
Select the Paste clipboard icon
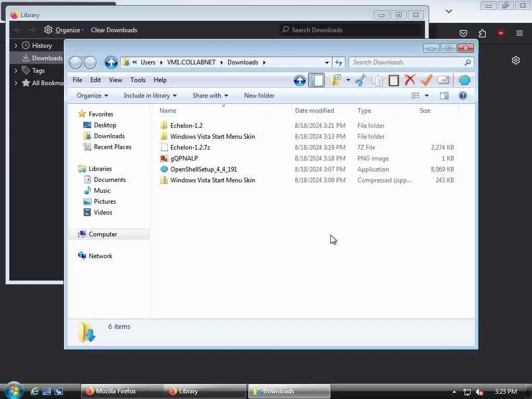pyautogui.click(x=394, y=81)
